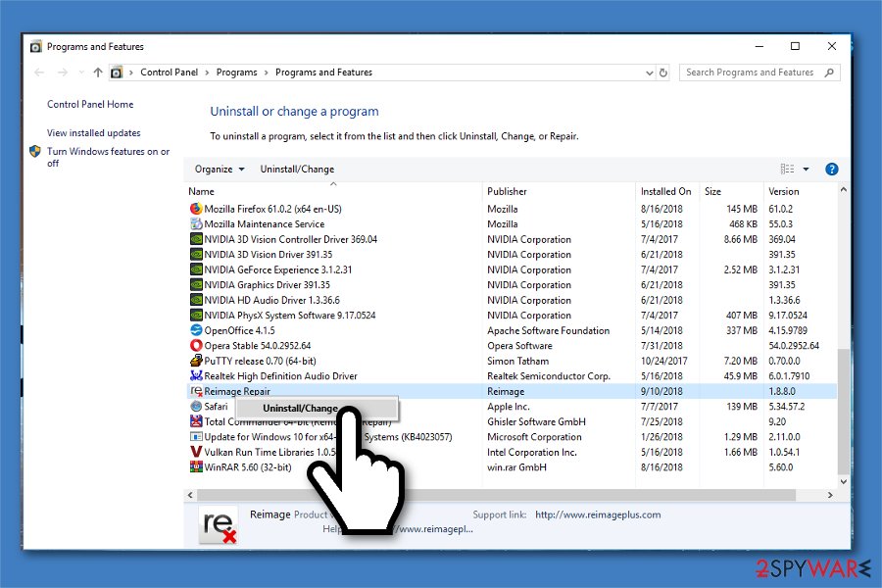Click the scroll left arrow

click(190, 495)
